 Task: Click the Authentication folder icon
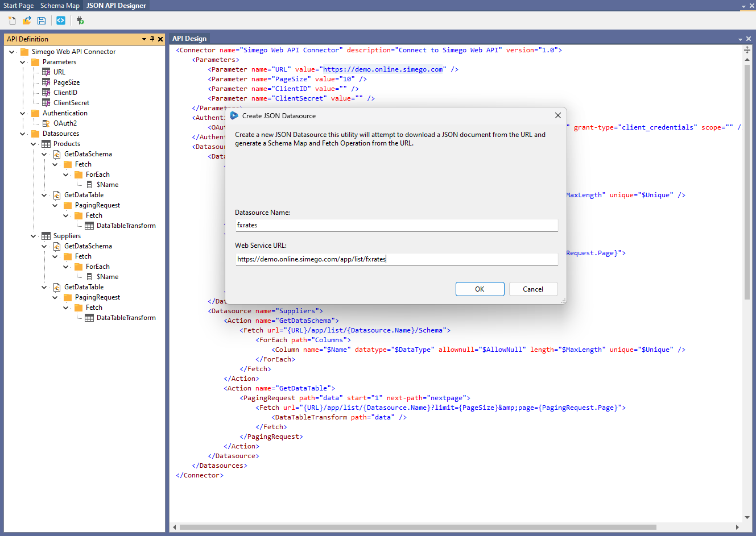[35, 113]
